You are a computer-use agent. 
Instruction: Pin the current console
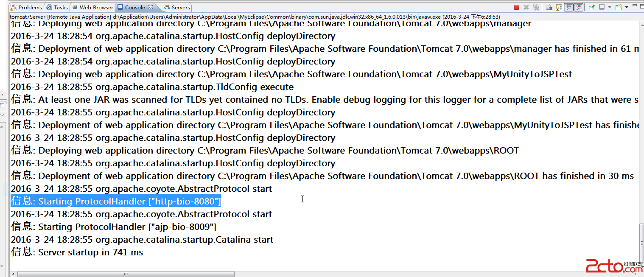pyautogui.click(x=592, y=7)
